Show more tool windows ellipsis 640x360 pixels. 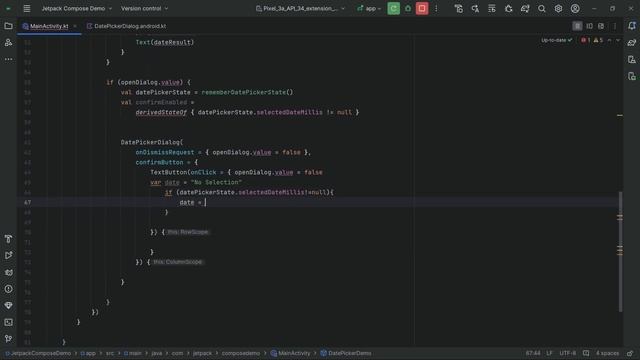coord(8,59)
